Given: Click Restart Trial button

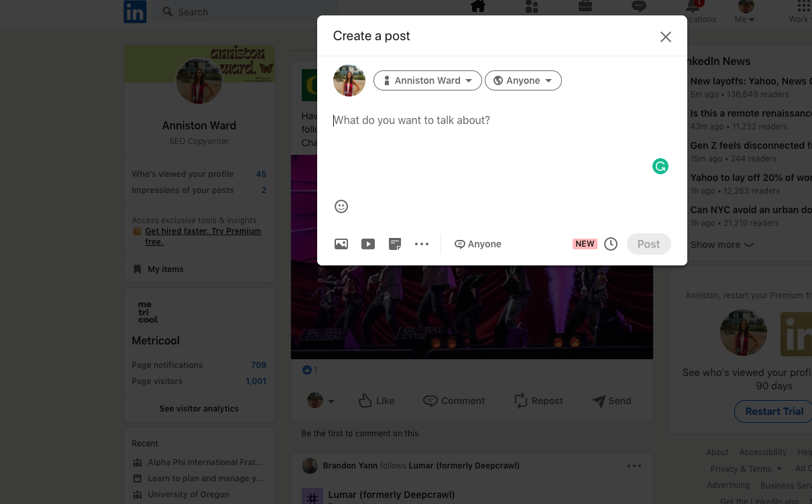Looking at the screenshot, I should 774,412.
